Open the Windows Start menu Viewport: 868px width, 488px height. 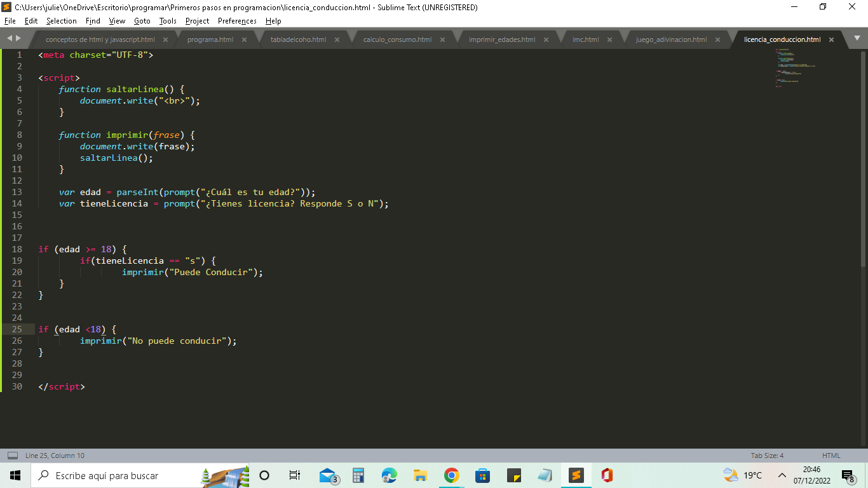[x=15, y=475]
